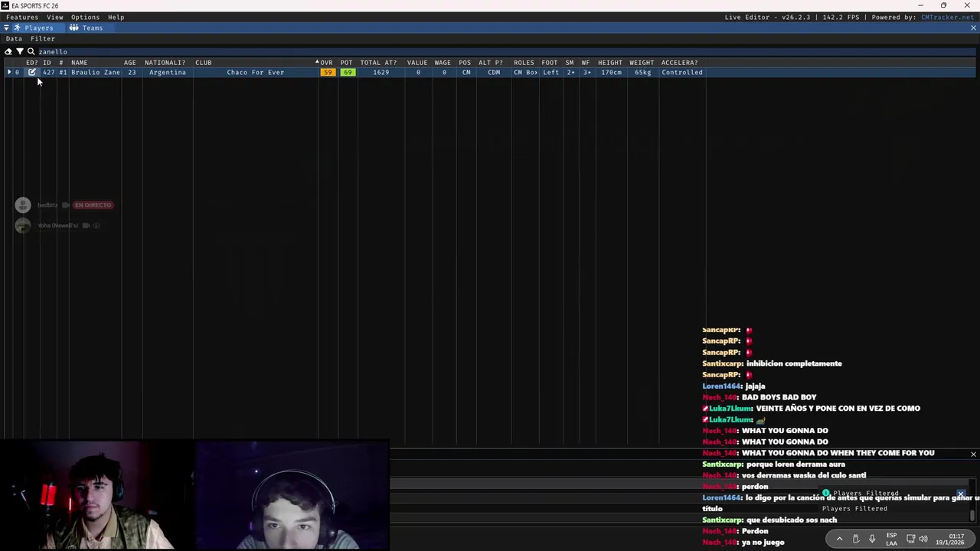
Task: Show hidden system tray icons
Action: pyautogui.click(x=839, y=539)
